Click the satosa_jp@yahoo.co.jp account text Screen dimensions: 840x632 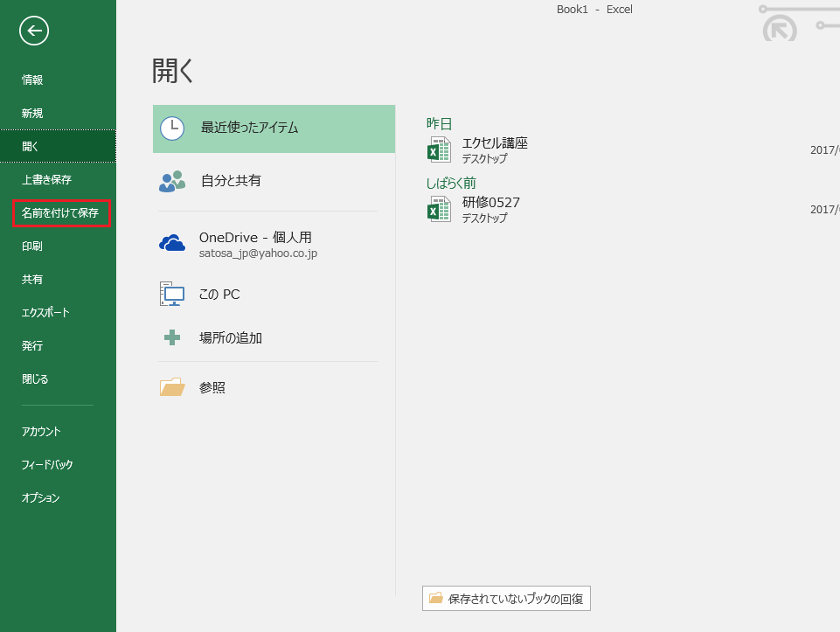(x=258, y=253)
